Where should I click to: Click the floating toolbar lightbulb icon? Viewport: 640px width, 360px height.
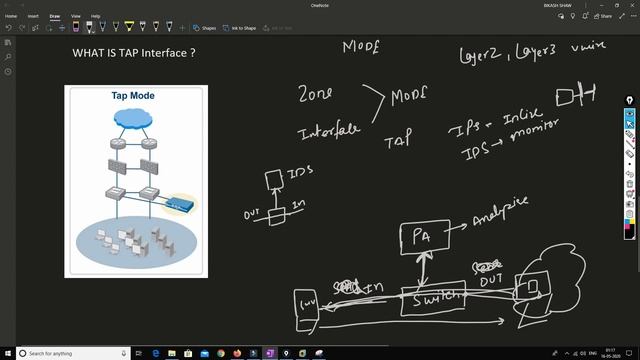pos(629,100)
